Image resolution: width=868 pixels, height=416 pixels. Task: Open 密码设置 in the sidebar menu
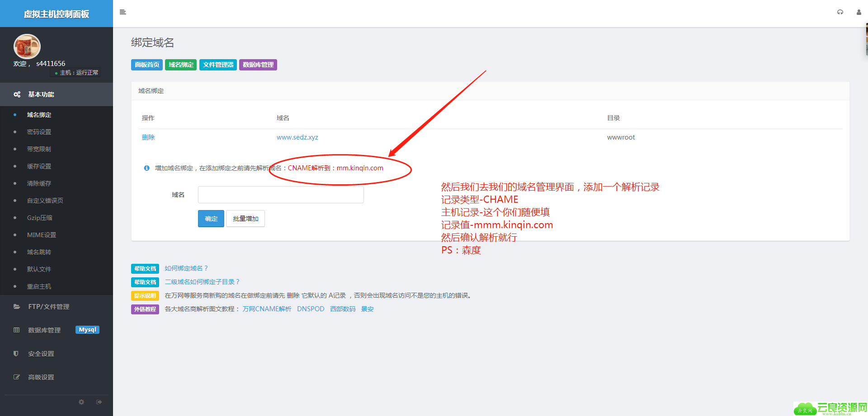click(x=39, y=132)
